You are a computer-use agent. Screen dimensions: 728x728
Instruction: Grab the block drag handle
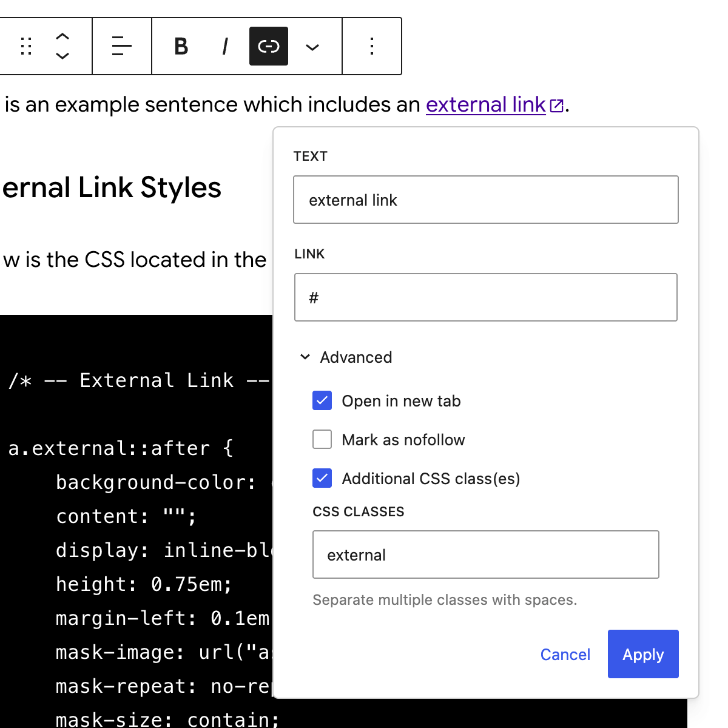25,46
